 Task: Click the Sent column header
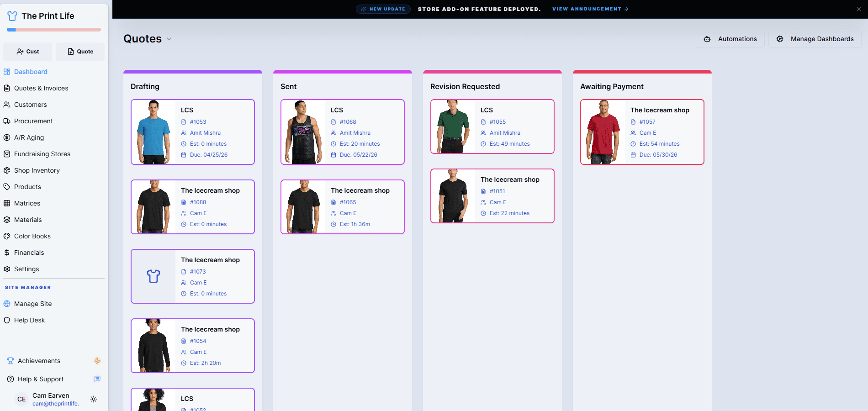pos(288,86)
